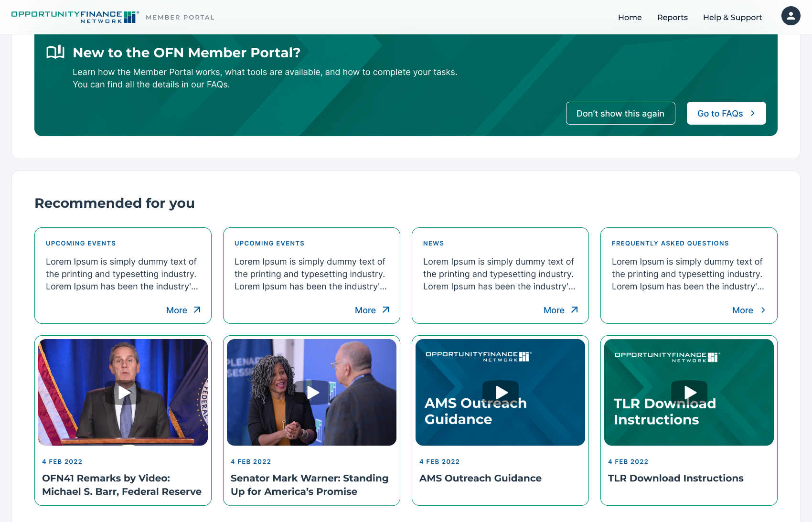This screenshot has width=812, height=522.
Task: Open More link in Frequently Asked Questions card
Action: click(x=749, y=310)
